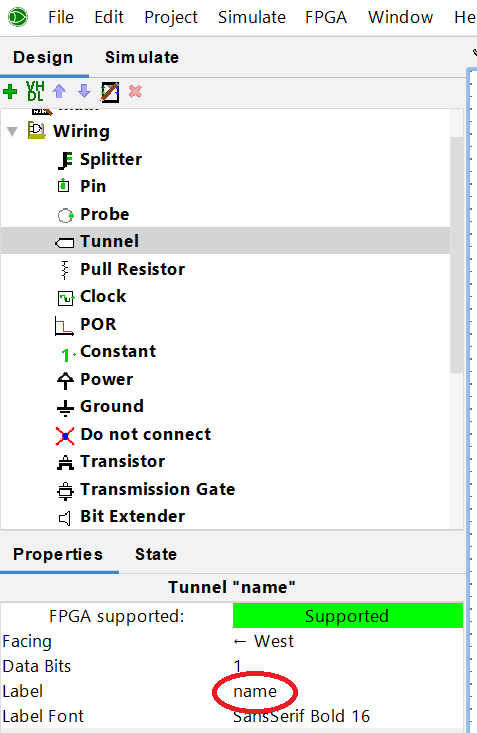Screen dimensions: 477x733
Task: Click the VHDL add entity icon
Action: click(x=35, y=91)
